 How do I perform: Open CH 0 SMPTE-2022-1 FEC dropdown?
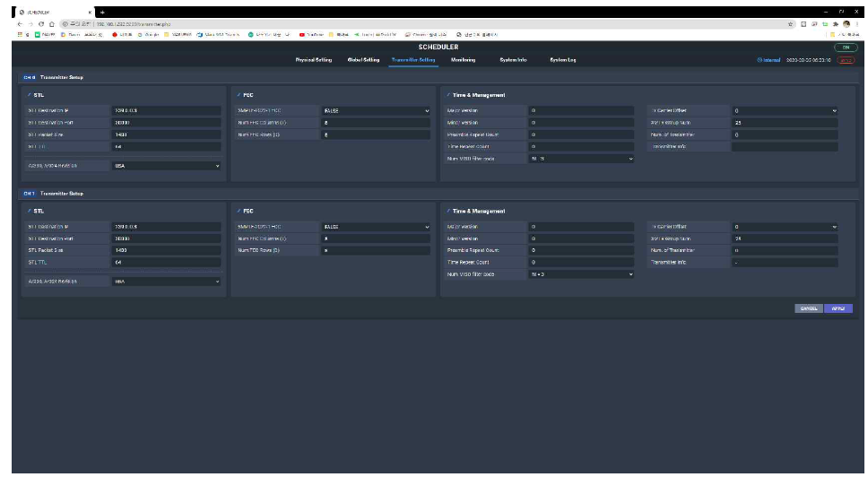tap(376, 110)
